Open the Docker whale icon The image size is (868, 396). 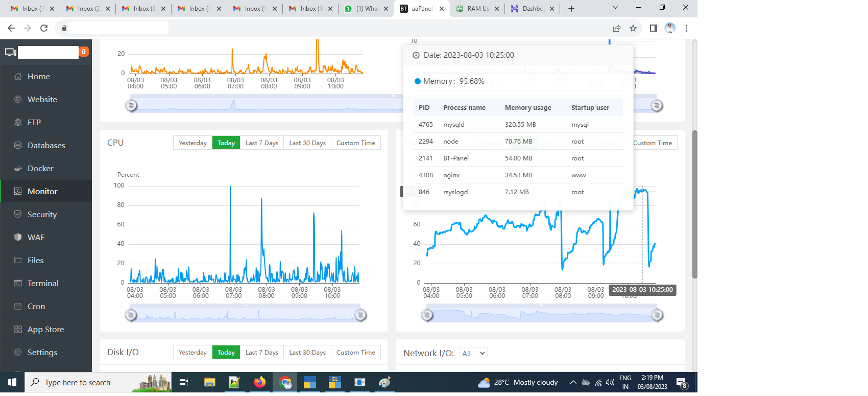click(18, 169)
